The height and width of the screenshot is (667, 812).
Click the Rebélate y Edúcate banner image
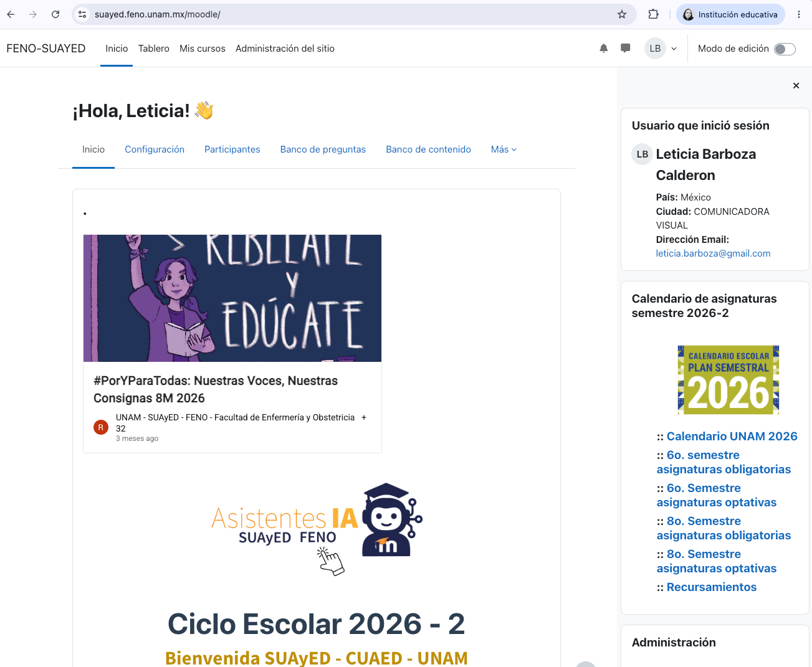232,298
